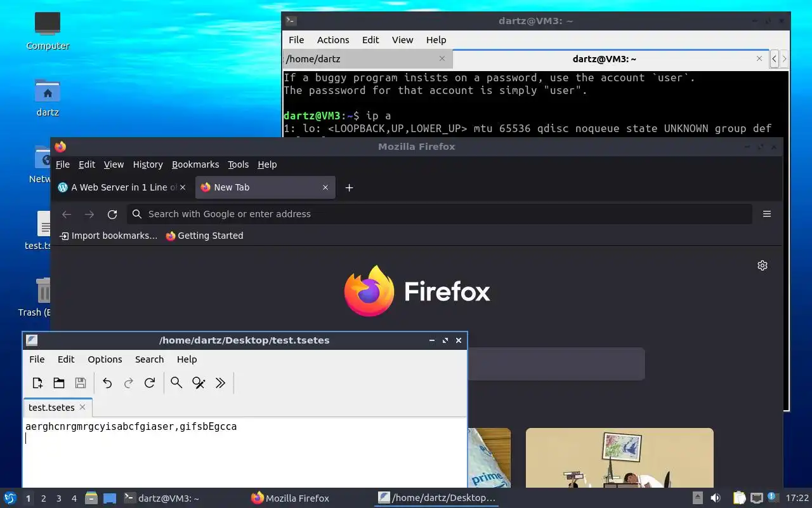Viewport: 812px width, 508px height.
Task: Open FeatherPad's Search menu
Action: (x=149, y=359)
